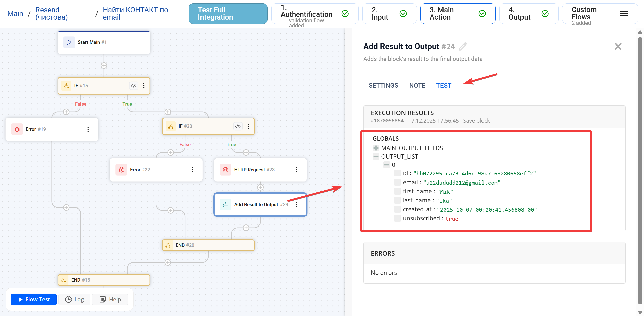Select the Start Main play icon
The height and width of the screenshot is (316, 644).
coord(69,42)
